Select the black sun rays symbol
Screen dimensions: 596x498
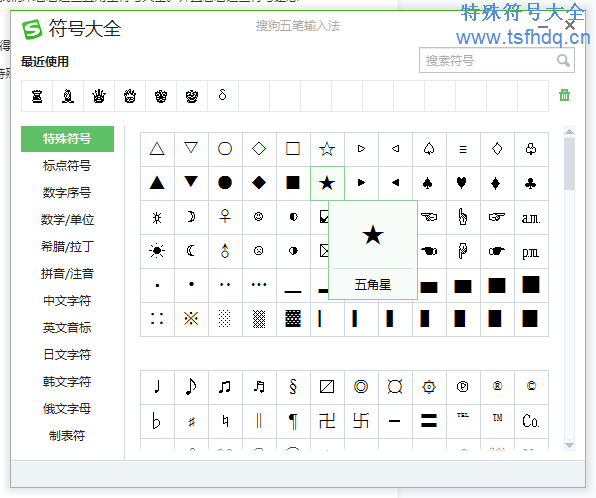coord(157,251)
